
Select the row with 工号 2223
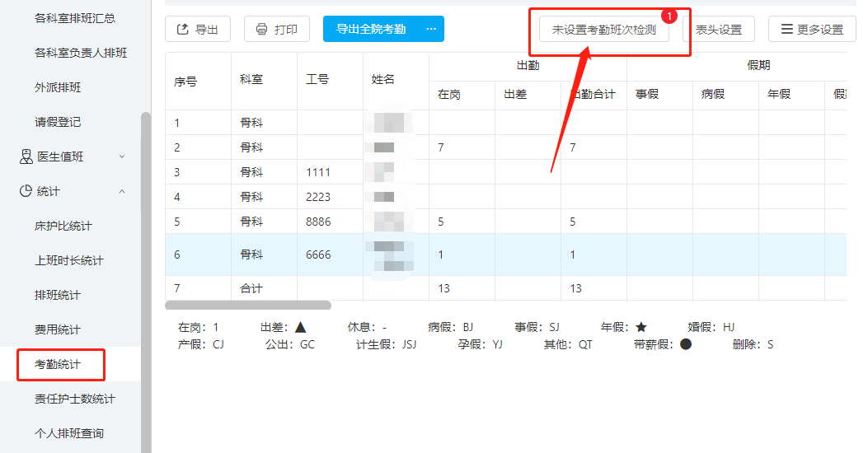(x=505, y=197)
